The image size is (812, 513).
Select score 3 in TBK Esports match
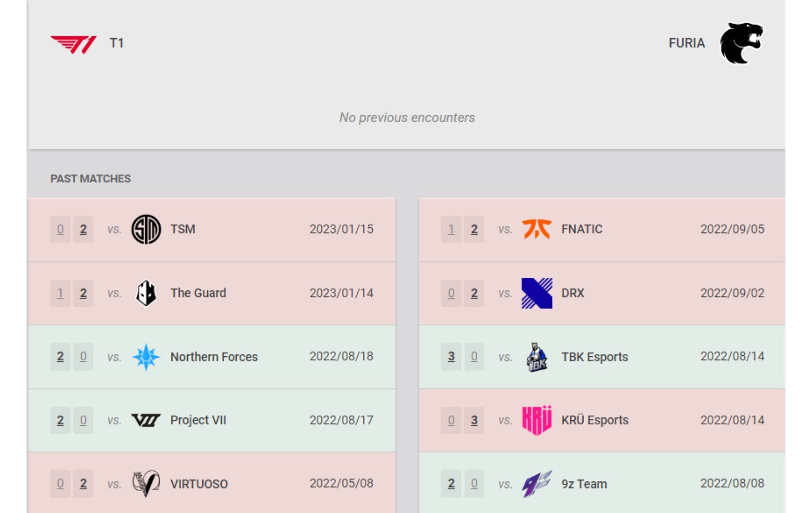451,357
